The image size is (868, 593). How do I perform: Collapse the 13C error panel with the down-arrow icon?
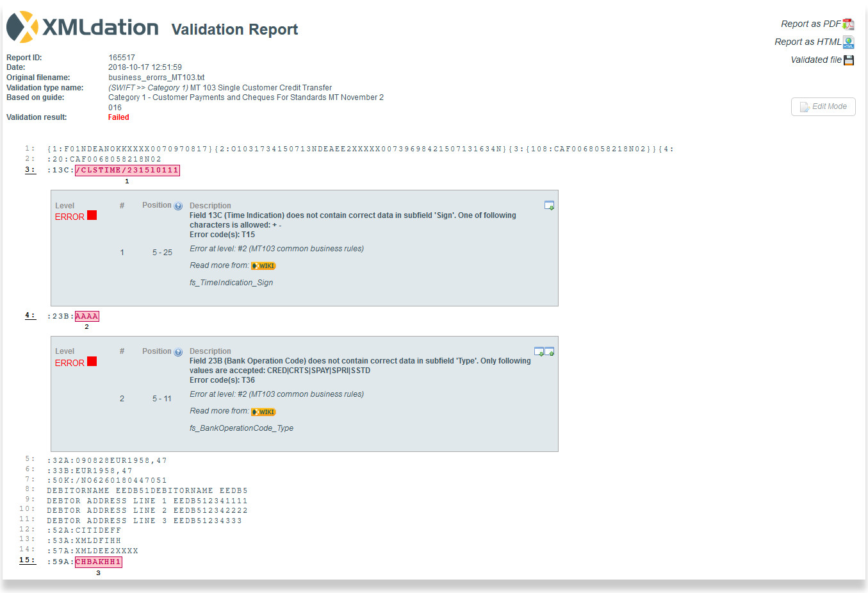click(549, 205)
